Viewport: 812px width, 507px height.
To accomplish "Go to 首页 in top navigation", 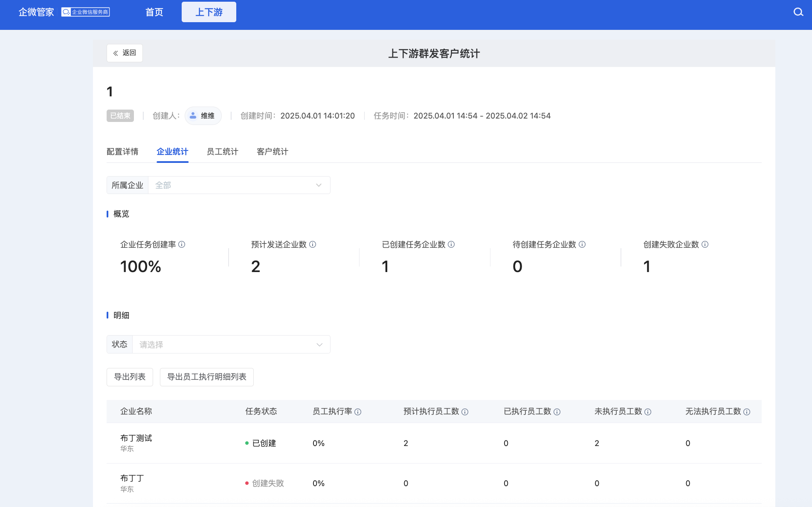I will click(154, 12).
